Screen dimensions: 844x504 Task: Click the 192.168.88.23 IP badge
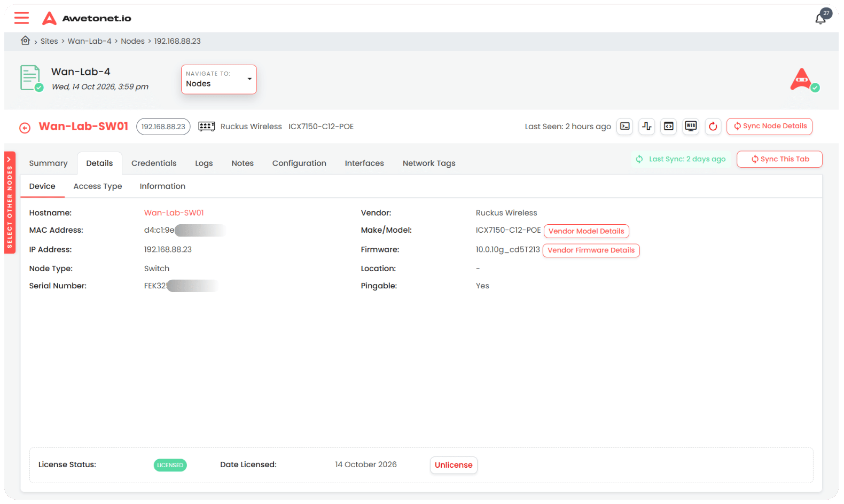[x=163, y=127]
